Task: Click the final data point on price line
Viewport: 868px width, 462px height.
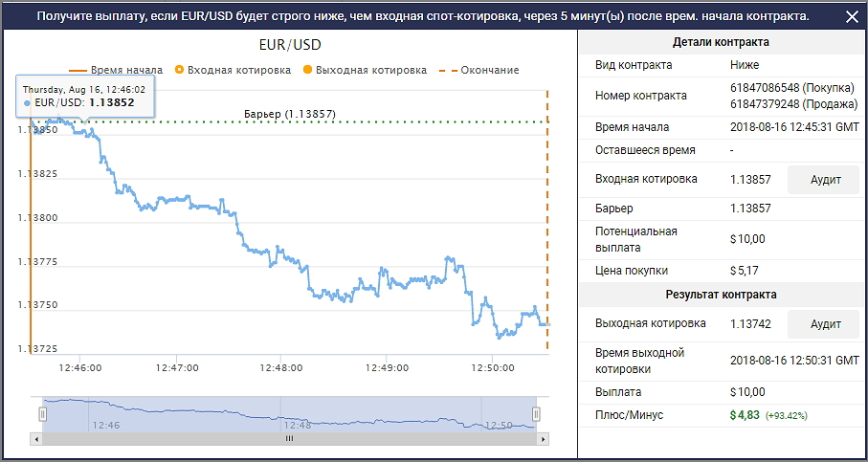Action: pos(547,324)
